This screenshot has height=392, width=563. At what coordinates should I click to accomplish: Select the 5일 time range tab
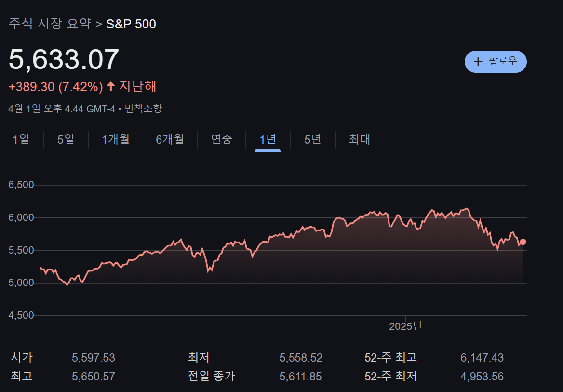pyautogui.click(x=66, y=139)
